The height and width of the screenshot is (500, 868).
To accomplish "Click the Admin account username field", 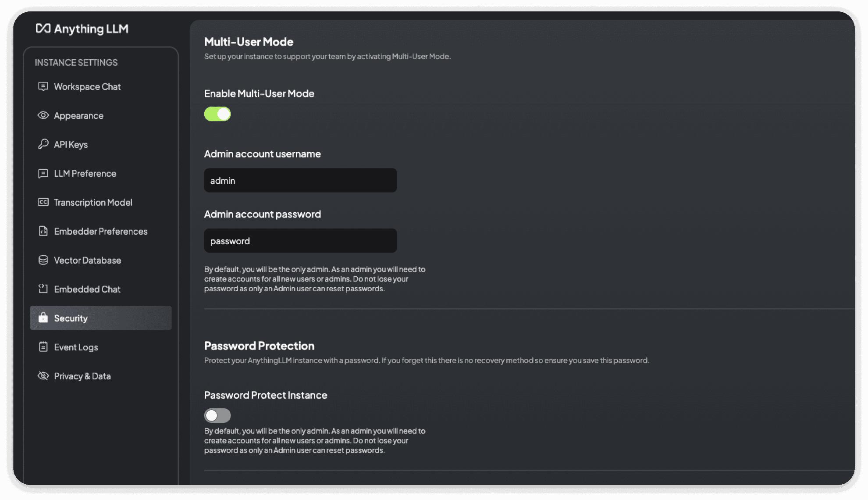I will click(300, 180).
